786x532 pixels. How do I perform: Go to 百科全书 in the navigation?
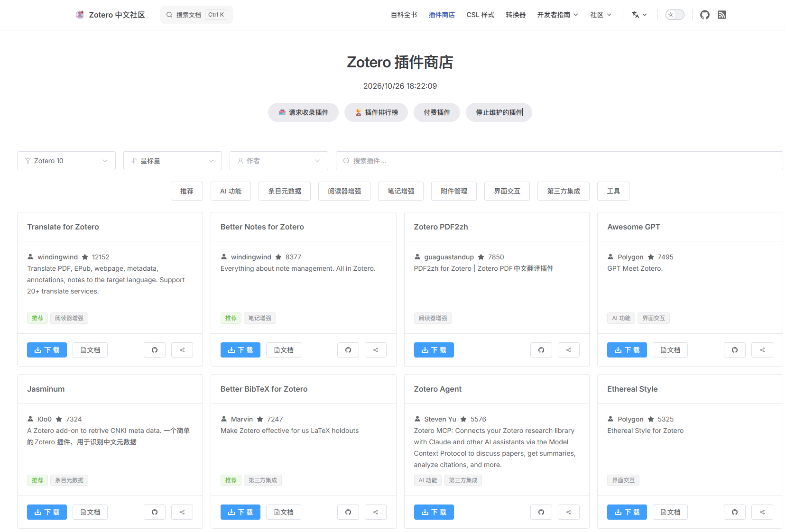404,15
